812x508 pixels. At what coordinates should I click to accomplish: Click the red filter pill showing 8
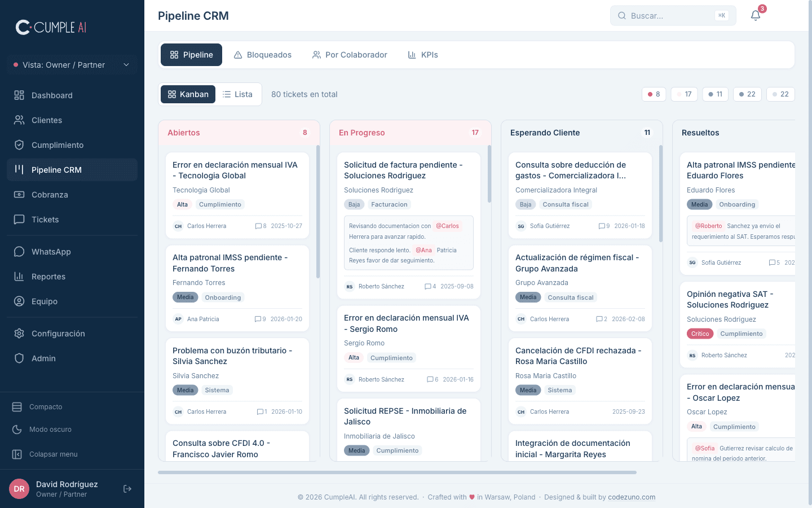pos(654,94)
